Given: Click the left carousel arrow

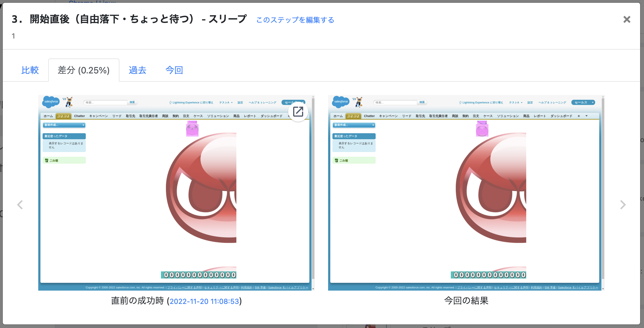Looking at the screenshot, I should [x=20, y=204].
